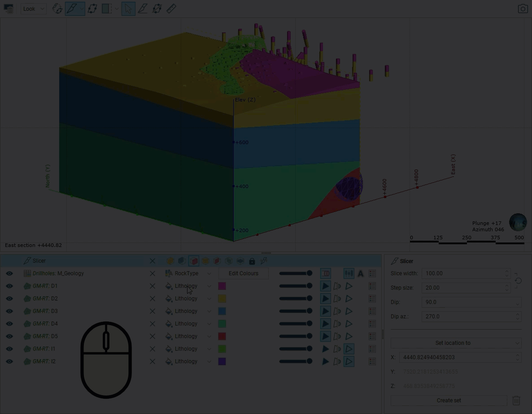The height and width of the screenshot is (414, 532).
Task: Hide the GM-RT: D1 layer
Action: tap(9, 286)
